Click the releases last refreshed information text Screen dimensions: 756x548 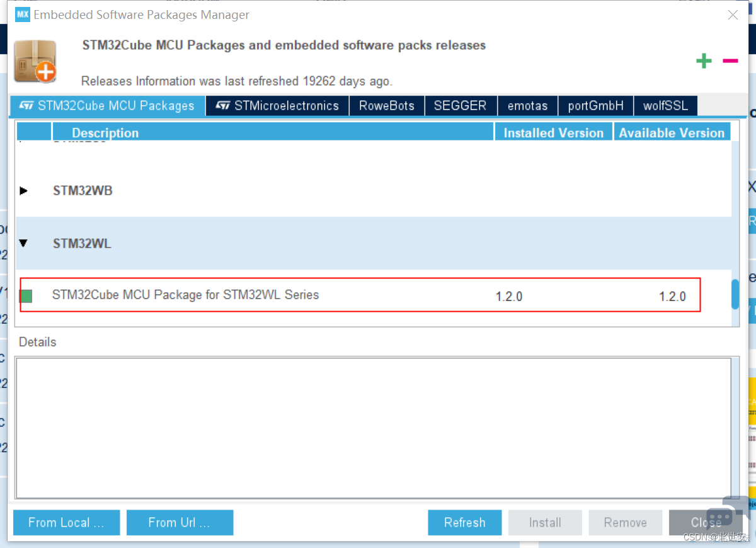[x=237, y=81]
